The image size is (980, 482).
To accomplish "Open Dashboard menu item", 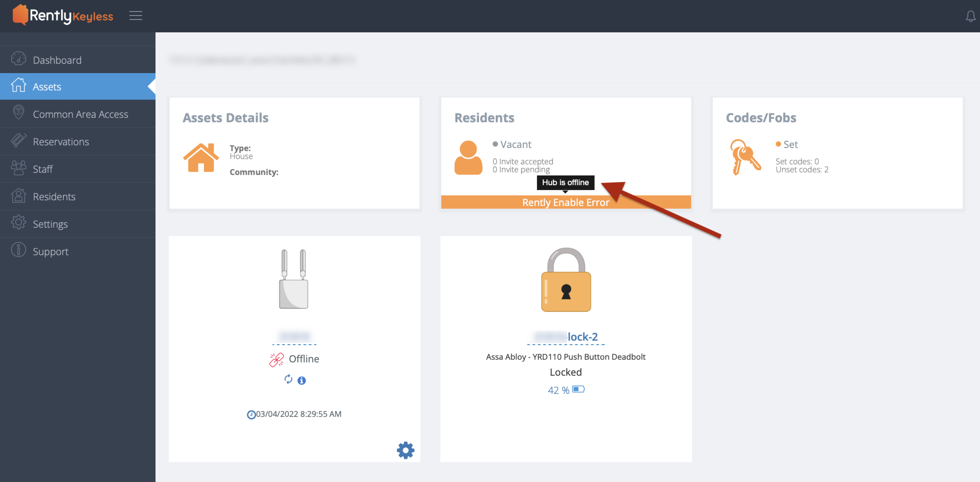I will (78, 60).
